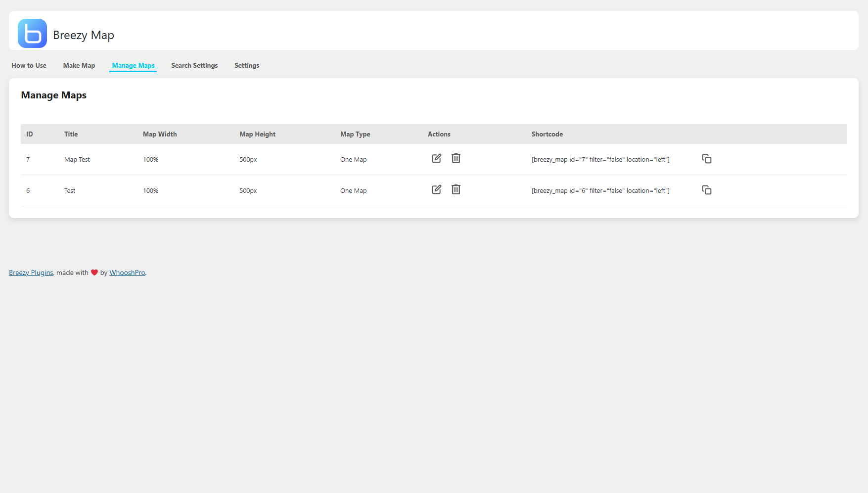Click the Test title in row 6
Image resolution: width=868 pixels, height=493 pixels.
pyautogui.click(x=70, y=190)
